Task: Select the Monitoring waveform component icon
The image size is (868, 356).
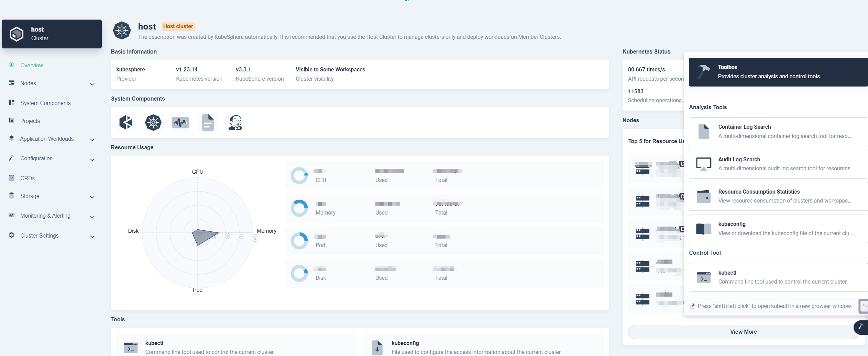Action: pos(180,122)
